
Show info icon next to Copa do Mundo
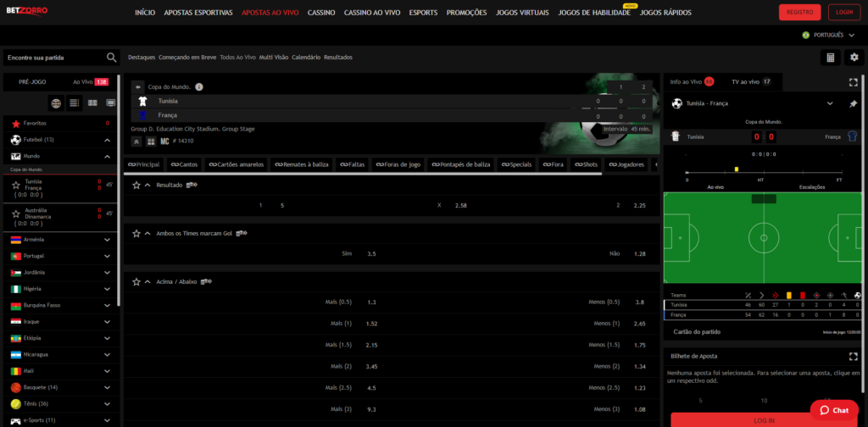pyautogui.click(x=199, y=86)
